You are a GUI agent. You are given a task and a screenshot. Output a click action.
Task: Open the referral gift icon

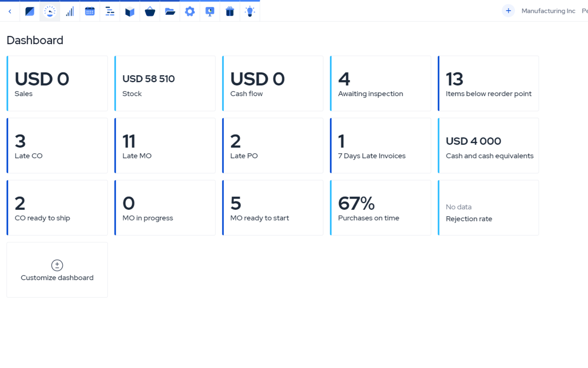(229, 11)
